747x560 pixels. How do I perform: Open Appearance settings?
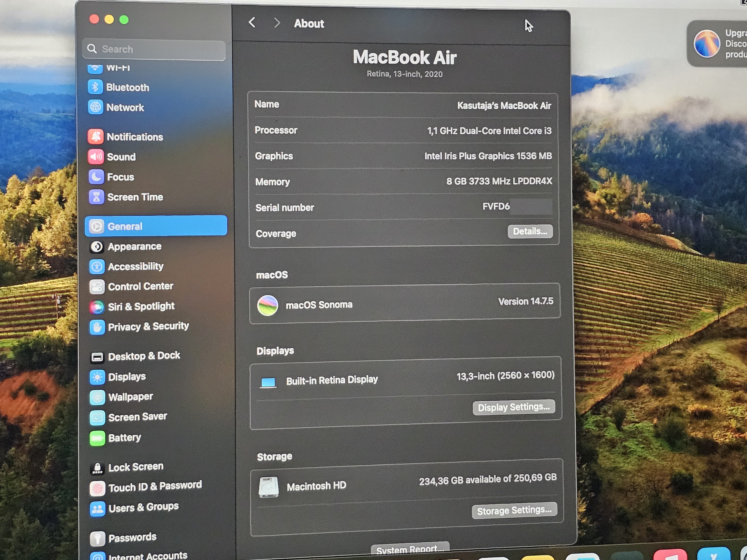coord(126,247)
